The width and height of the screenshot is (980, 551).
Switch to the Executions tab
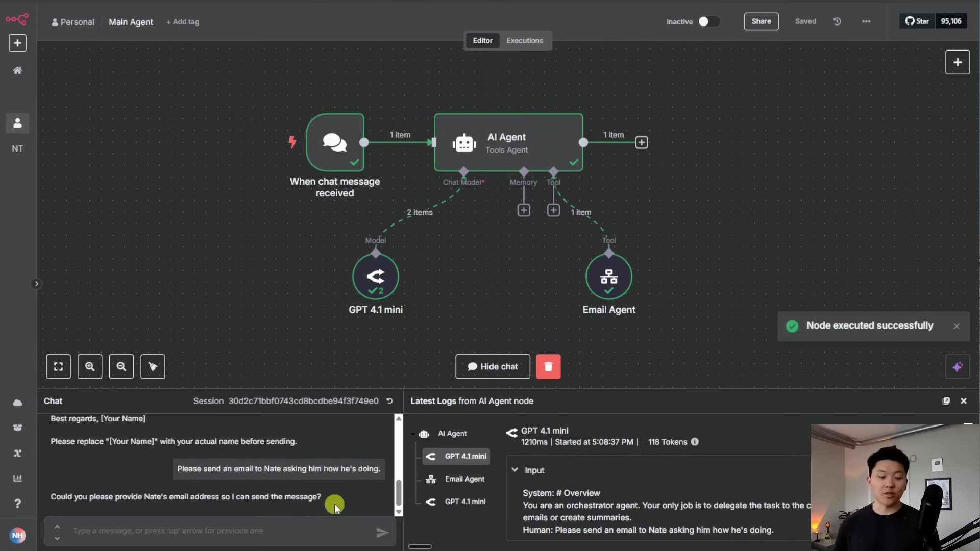point(525,40)
